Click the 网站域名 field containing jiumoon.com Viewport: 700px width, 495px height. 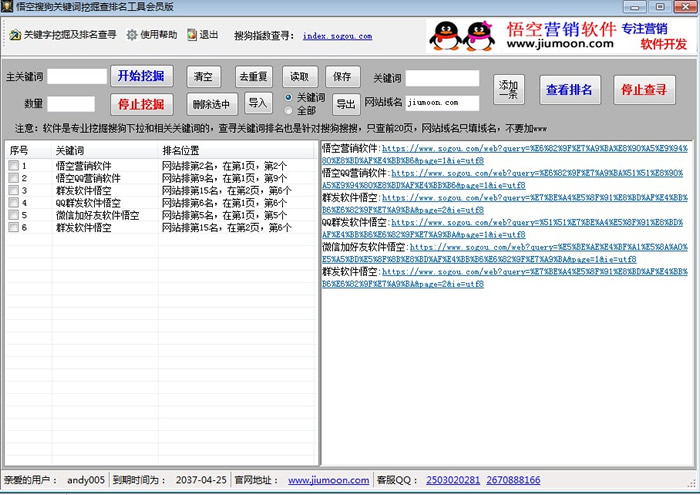[442, 102]
